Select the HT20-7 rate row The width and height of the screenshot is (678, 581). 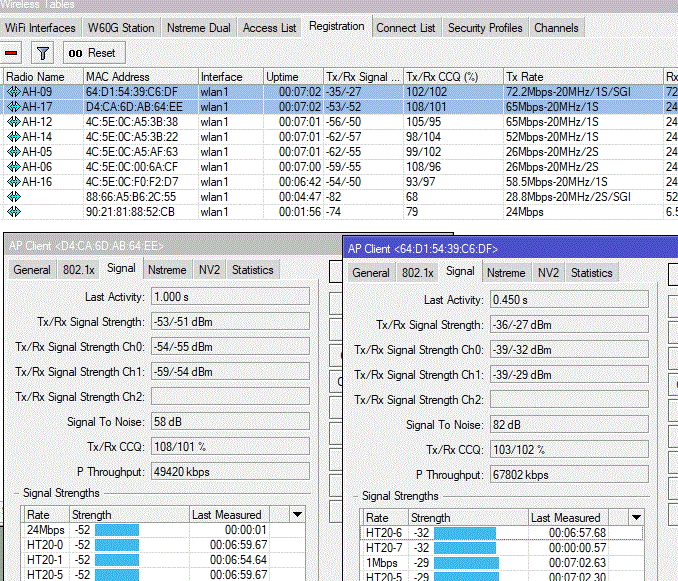pos(502,548)
